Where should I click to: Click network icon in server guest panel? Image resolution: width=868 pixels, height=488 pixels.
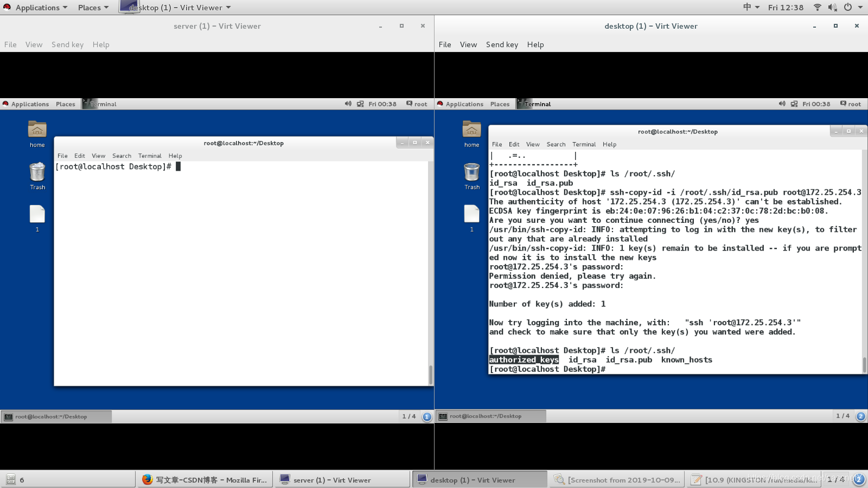pyautogui.click(x=360, y=104)
